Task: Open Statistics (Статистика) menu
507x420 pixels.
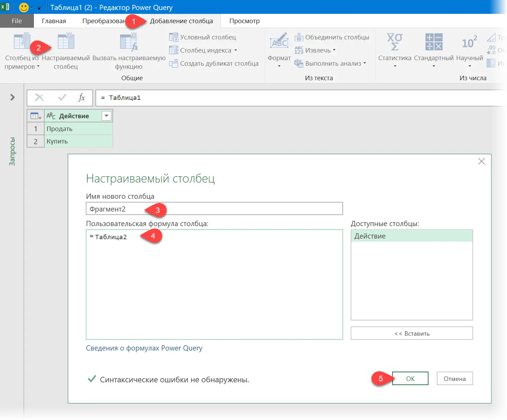Action: click(395, 50)
